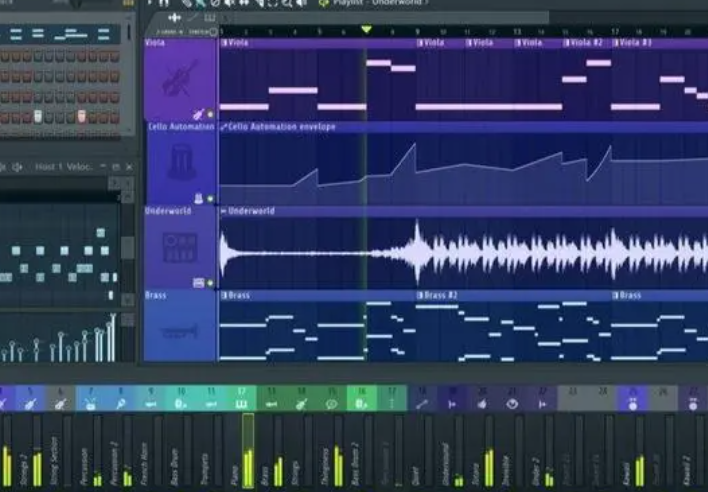Open the Viola #2 clip menu icon
This screenshot has height=492, width=708.
point(567,43)
